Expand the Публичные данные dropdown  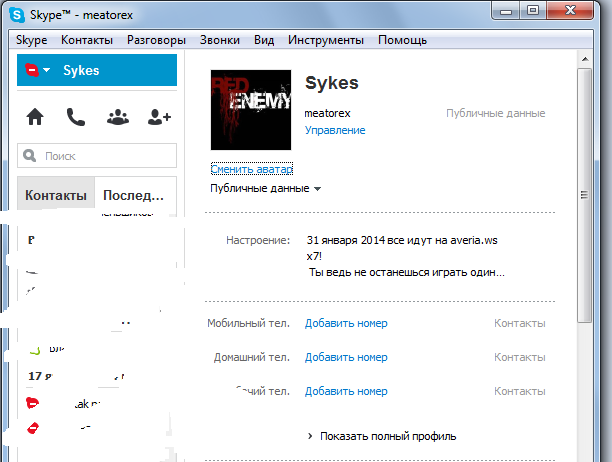(265, 188)
